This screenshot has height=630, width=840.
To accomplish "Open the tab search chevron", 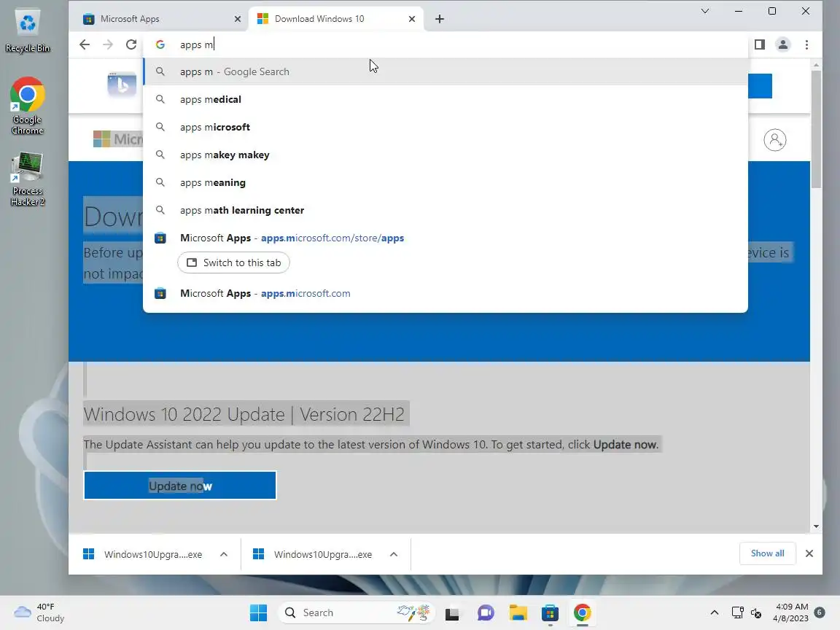I will tap(705, 11).
